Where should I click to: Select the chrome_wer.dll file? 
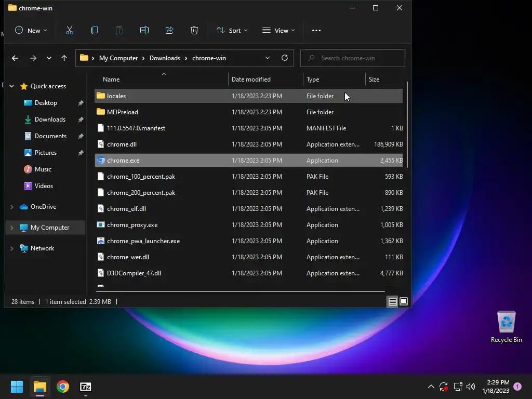point(249,257)
